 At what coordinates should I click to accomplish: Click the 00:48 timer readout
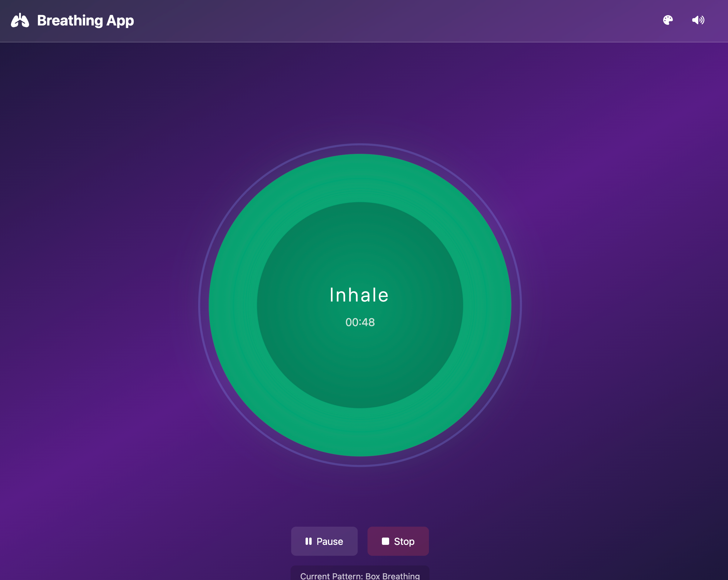point(360,322)
